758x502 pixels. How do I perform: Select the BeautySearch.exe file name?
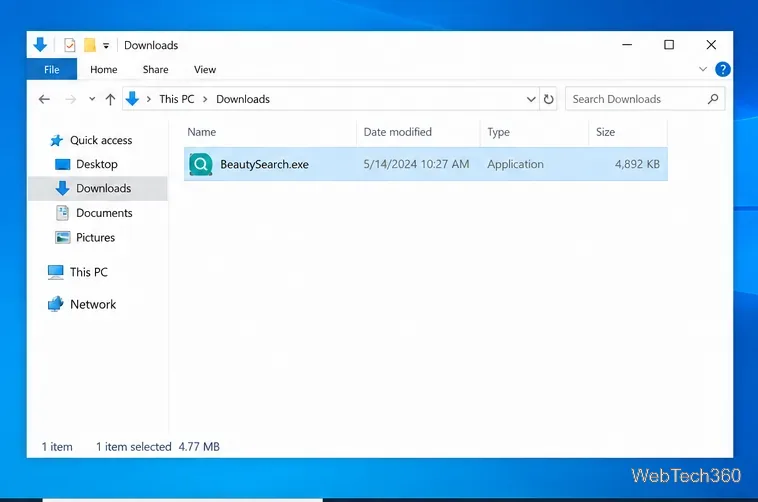[264, 164]
